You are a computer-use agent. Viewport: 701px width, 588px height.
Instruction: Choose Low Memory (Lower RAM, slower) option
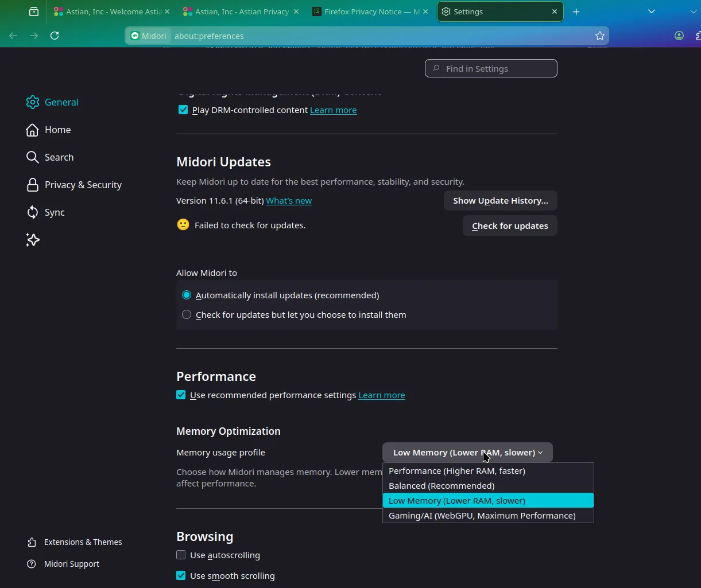[x=488, y=501]
